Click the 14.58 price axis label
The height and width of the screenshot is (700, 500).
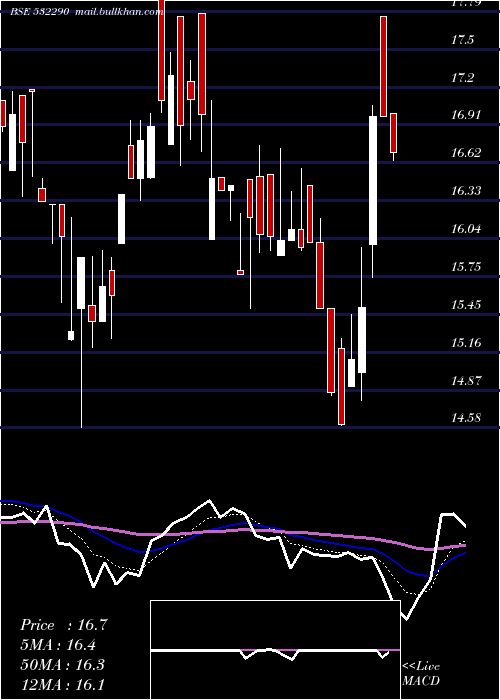point(466,418)
